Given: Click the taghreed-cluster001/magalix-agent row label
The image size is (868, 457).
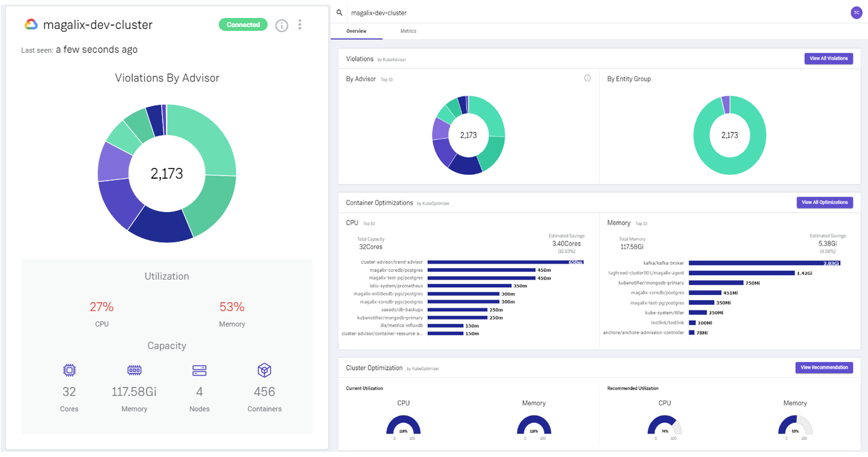Looking at the screenshot, I should 646,273.
